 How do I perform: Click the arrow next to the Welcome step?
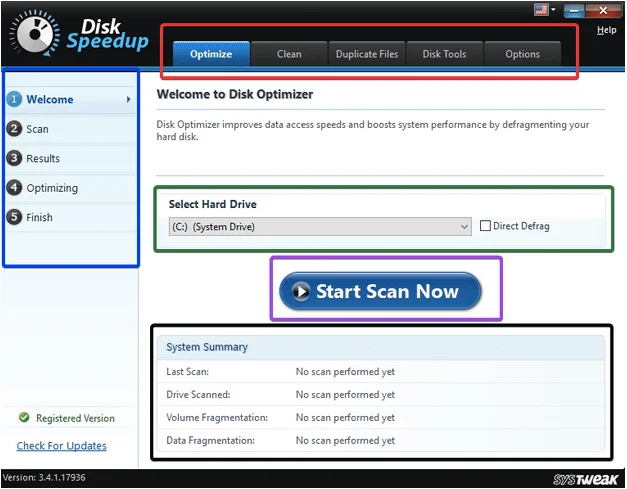click(128, 99)
